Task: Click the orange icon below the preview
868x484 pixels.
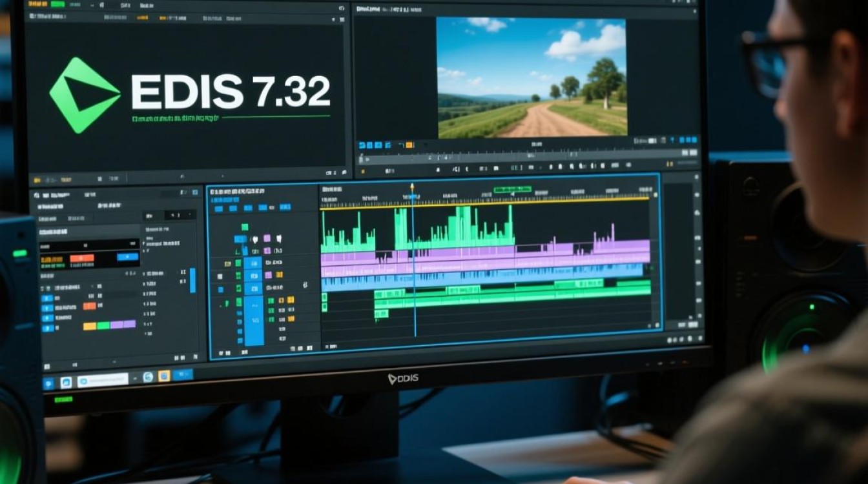Action: (x=409, y=145)
